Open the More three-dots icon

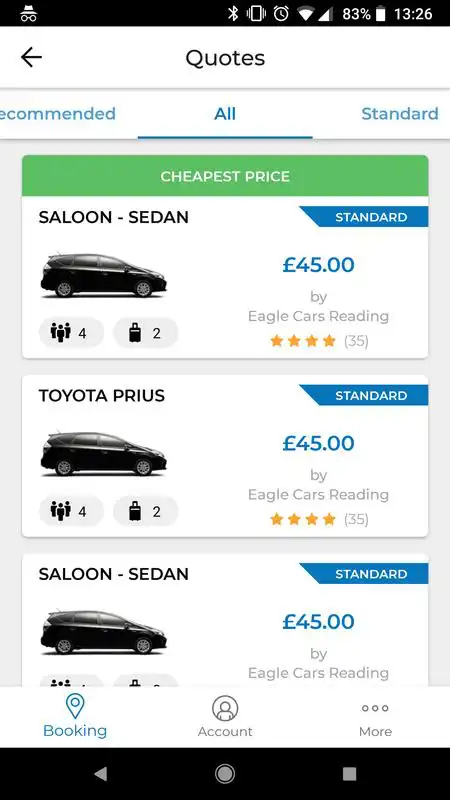pos(375,708)
